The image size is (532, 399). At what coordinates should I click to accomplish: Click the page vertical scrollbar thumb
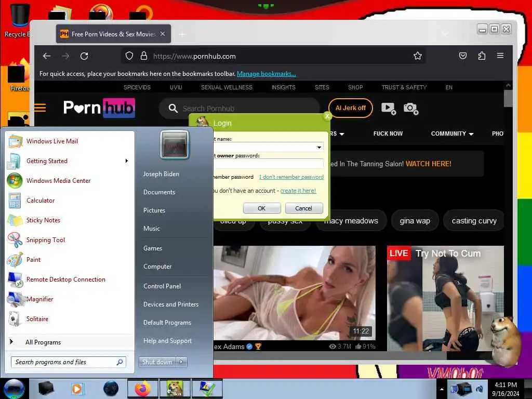pos(508,98)
